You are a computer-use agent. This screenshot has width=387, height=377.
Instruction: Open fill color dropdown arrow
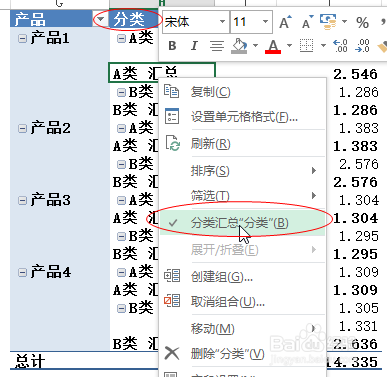(255, 46)
